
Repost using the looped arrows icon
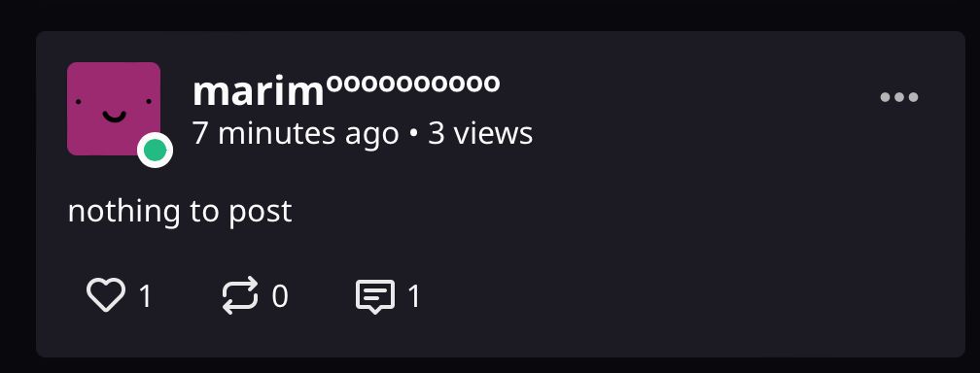pyautogui.click(x=240, y=295)
